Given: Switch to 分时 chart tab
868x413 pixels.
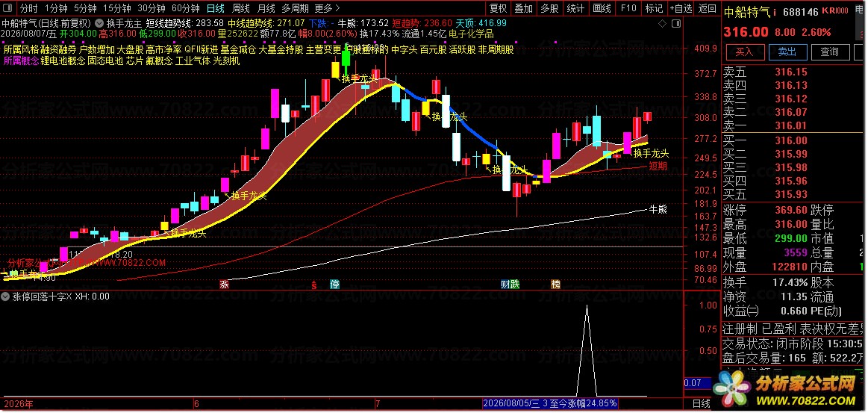Looking at the screenshot, I should click(x=29, y=8).
